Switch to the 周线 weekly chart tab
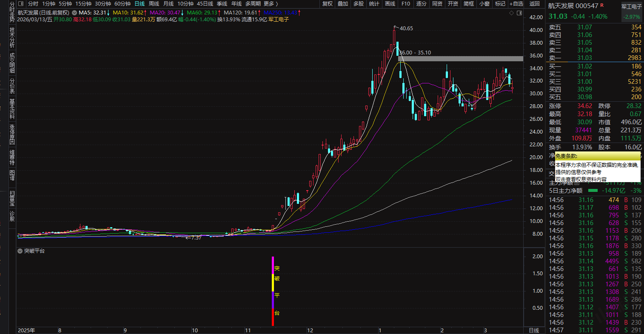644x334 pixels. pos(154,4)
